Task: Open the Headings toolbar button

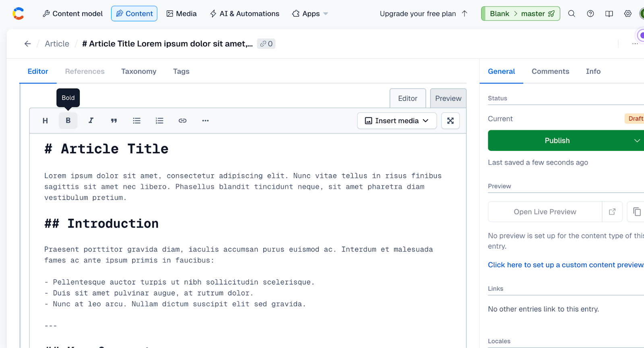Action: (45, 121)
